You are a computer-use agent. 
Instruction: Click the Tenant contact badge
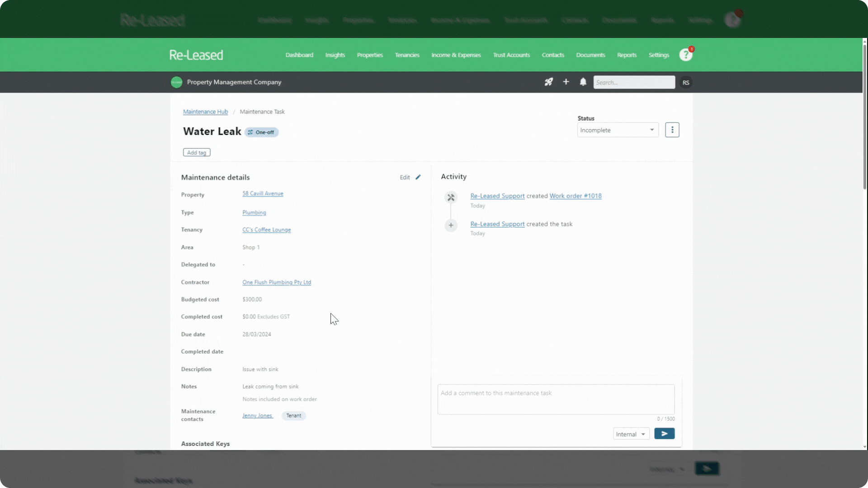point(294,416)
